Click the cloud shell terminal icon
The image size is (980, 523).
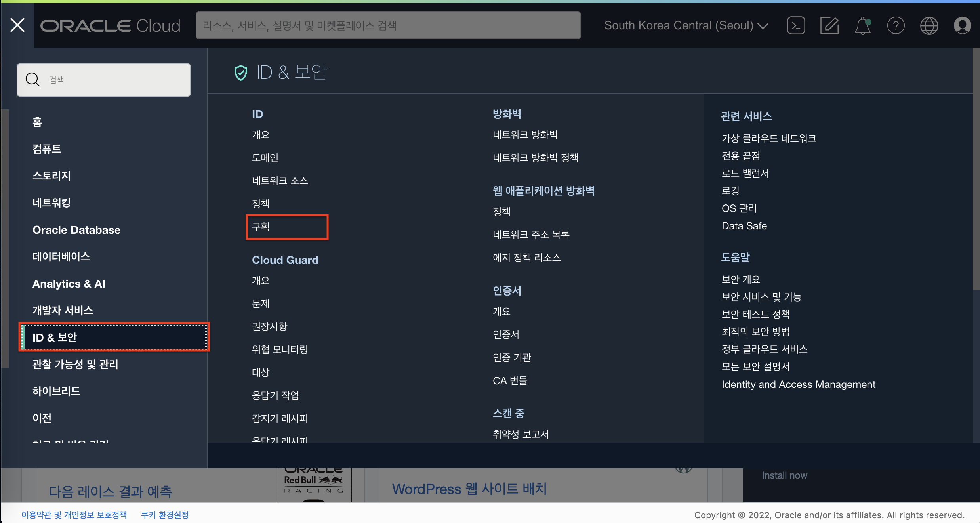click(x=796, y=25)
